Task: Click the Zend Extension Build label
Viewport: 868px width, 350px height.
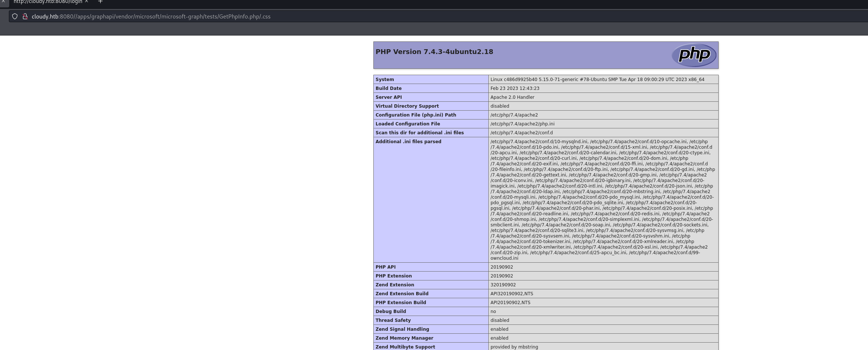Action: coord(402,294)
